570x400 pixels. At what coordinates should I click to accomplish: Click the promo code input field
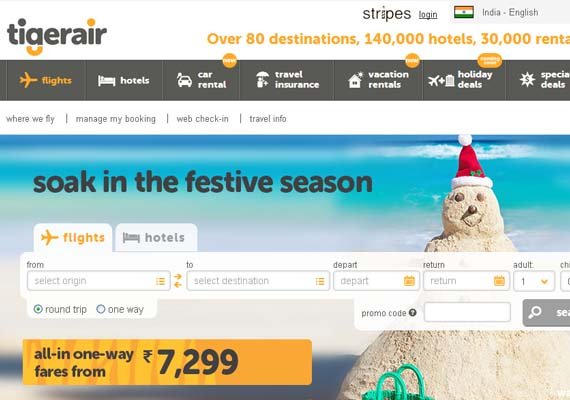[467, 312]
